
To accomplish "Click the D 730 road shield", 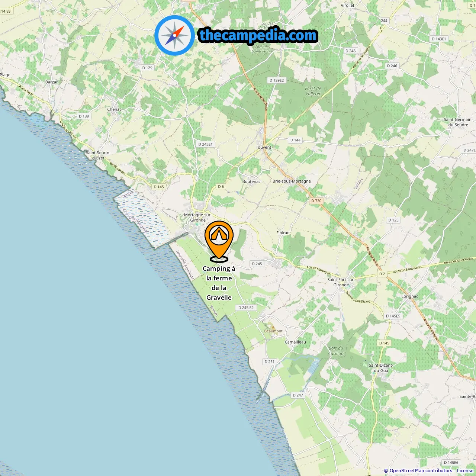I will 316,201.
